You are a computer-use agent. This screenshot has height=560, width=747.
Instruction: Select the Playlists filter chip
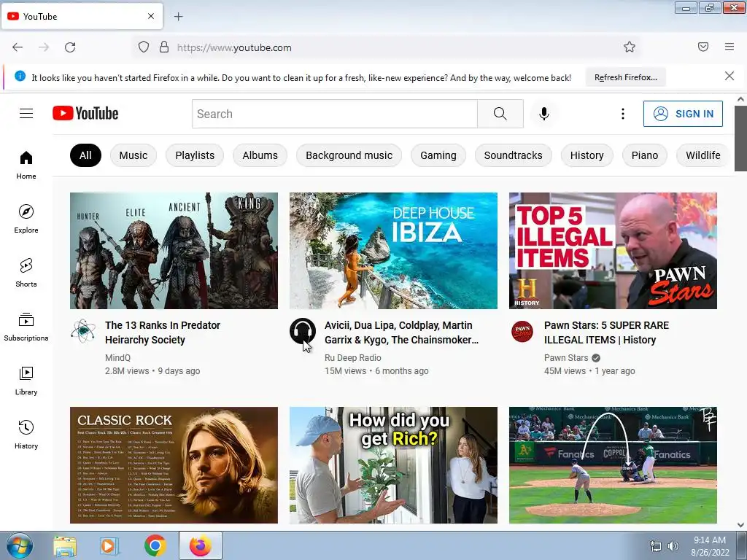click(x=195, y=155)
